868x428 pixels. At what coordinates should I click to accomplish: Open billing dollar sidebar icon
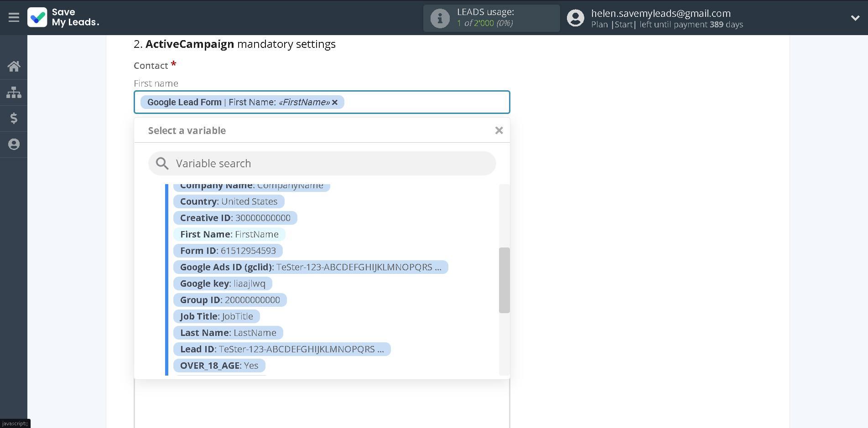pos(14,119)
